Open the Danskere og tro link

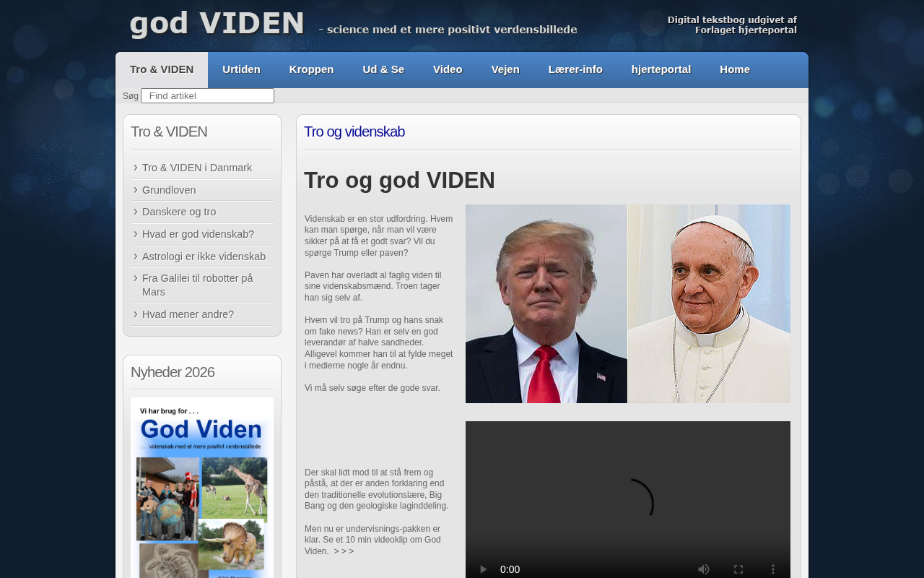click(179, 212)
